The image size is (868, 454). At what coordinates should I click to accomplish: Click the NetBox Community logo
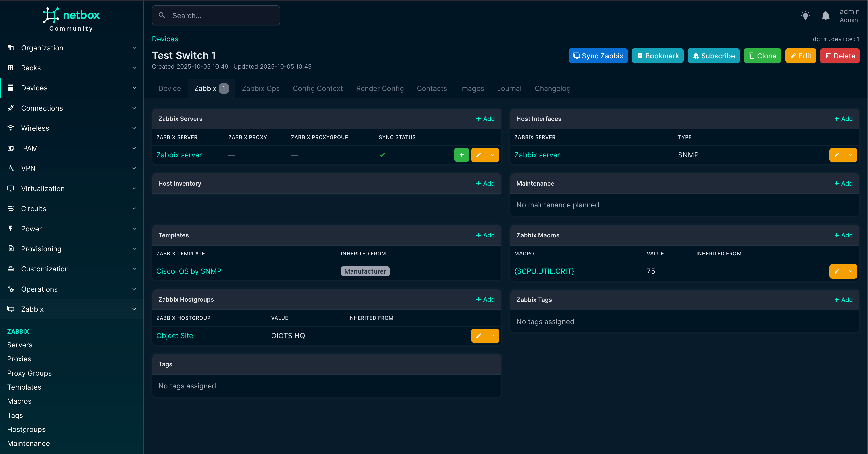pos(71,19)
